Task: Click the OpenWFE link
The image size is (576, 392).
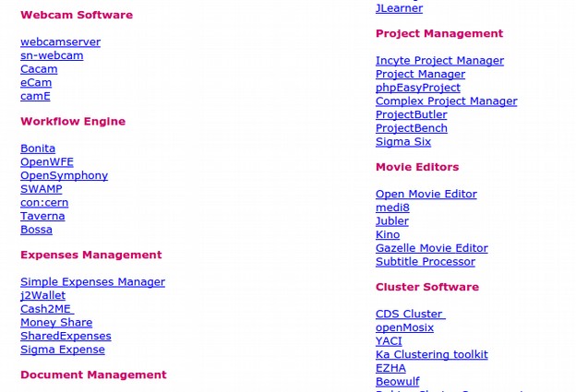Action: coord(47,161)
